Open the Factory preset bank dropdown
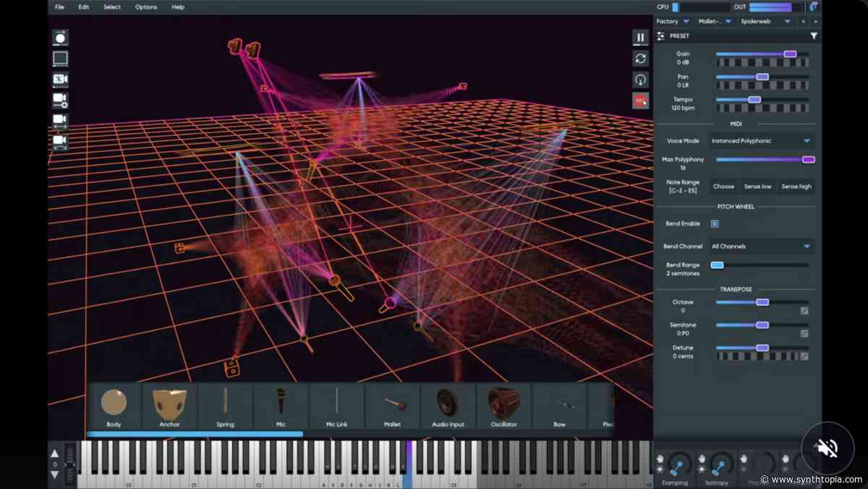The width and height of the screenshot is (868, 489). tap(673, 21)
